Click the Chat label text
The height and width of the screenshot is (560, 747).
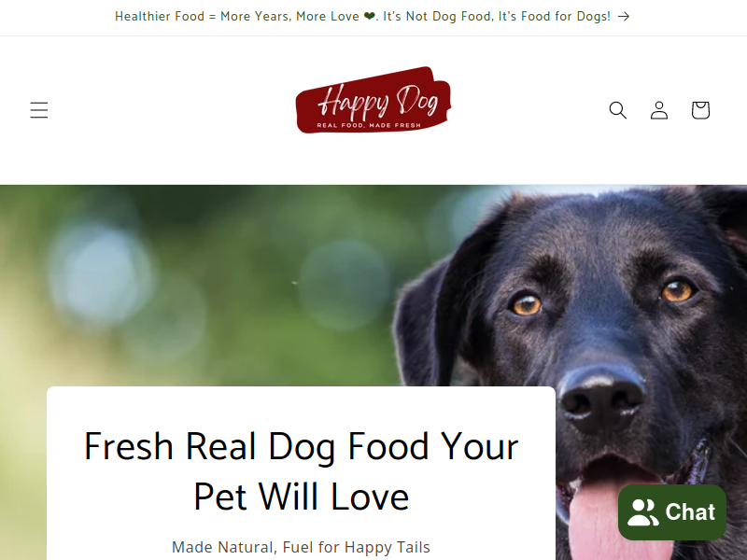pos(690,512)
